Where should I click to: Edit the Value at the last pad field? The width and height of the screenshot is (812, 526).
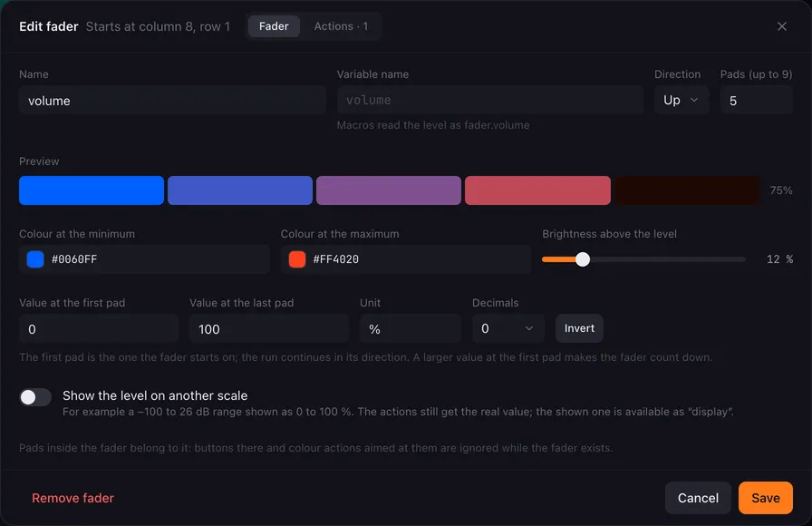pos(269,328)
